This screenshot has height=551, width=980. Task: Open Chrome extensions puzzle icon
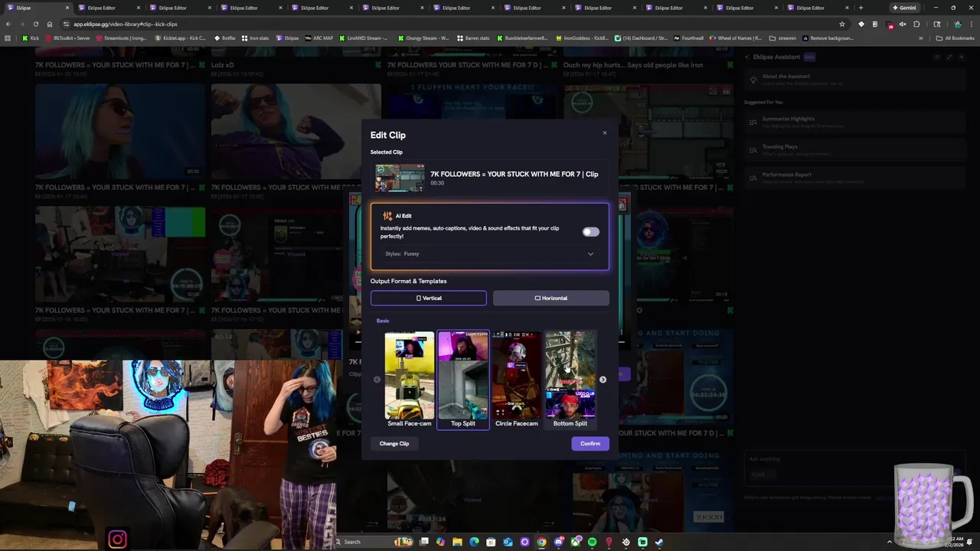coord(916,24)
